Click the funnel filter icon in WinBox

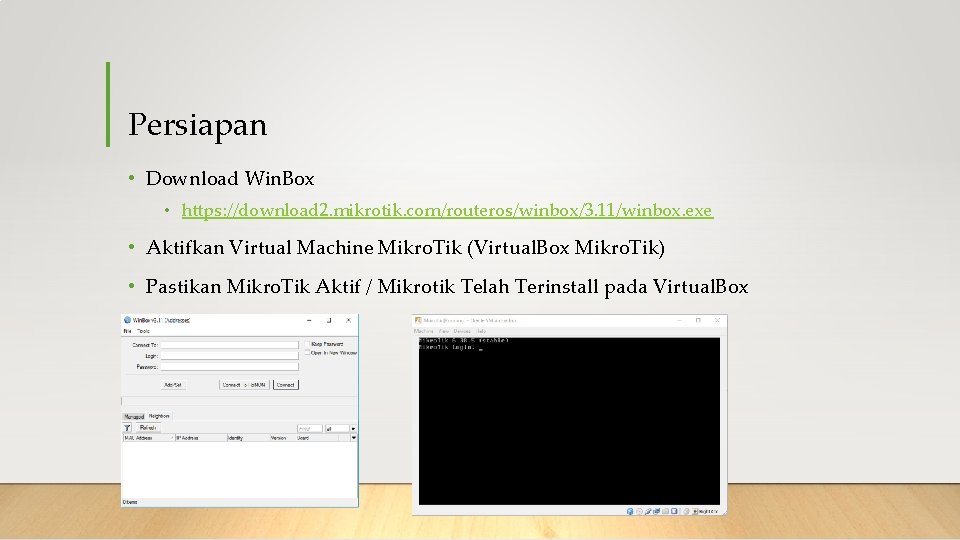127,428
